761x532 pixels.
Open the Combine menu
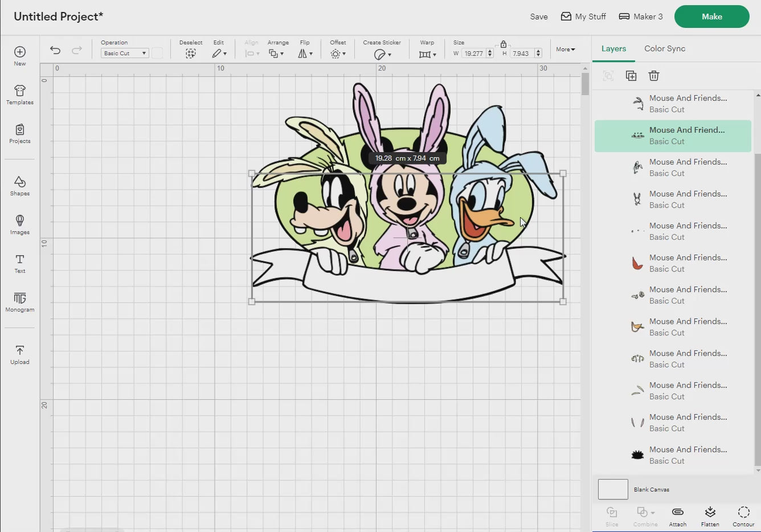(x=645, y=517)
